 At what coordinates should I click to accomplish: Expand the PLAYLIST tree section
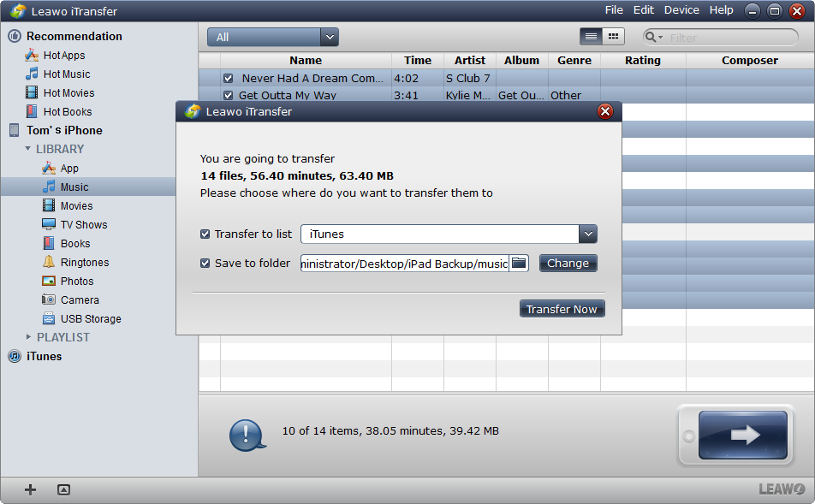28,337
